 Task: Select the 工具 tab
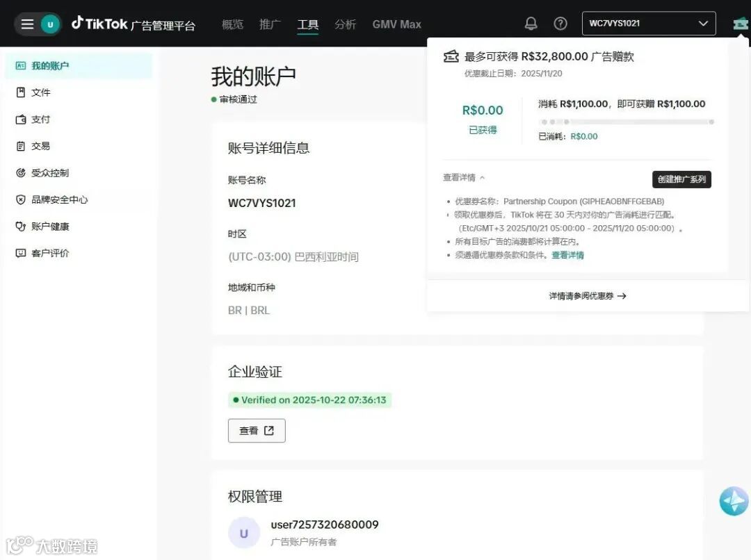(x=307, y=24)
